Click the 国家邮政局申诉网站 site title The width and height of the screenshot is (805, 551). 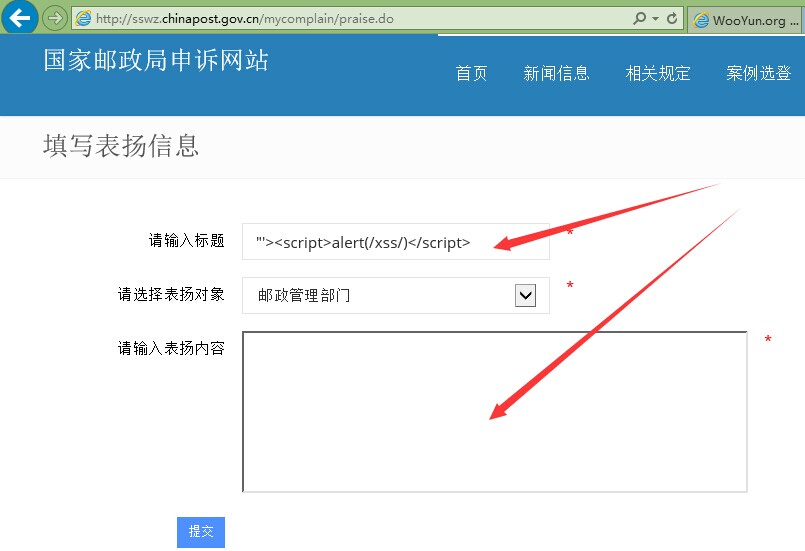coord(156,60)
